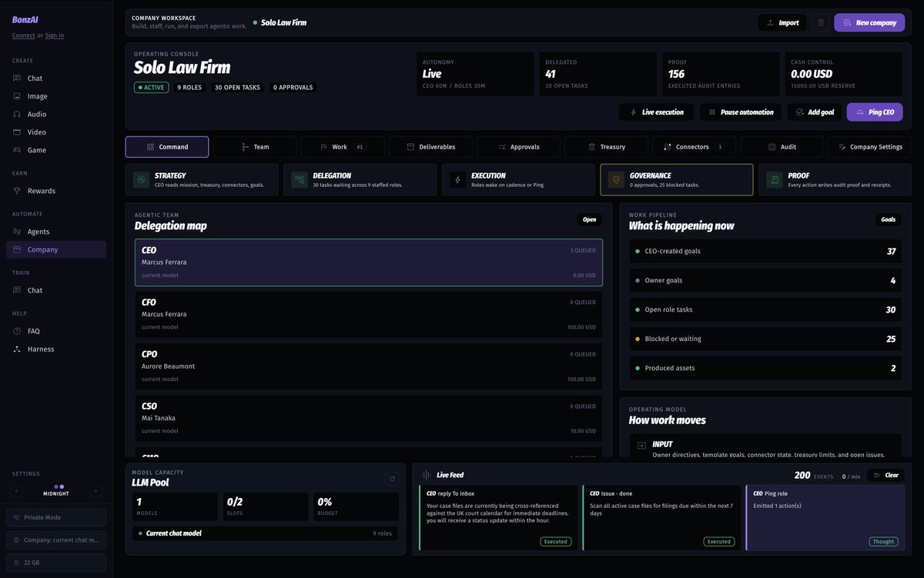The width and height of the screenshot is (924, 578).
Task: Click the 22 GB memory indicator
Action: pos(56,563)
